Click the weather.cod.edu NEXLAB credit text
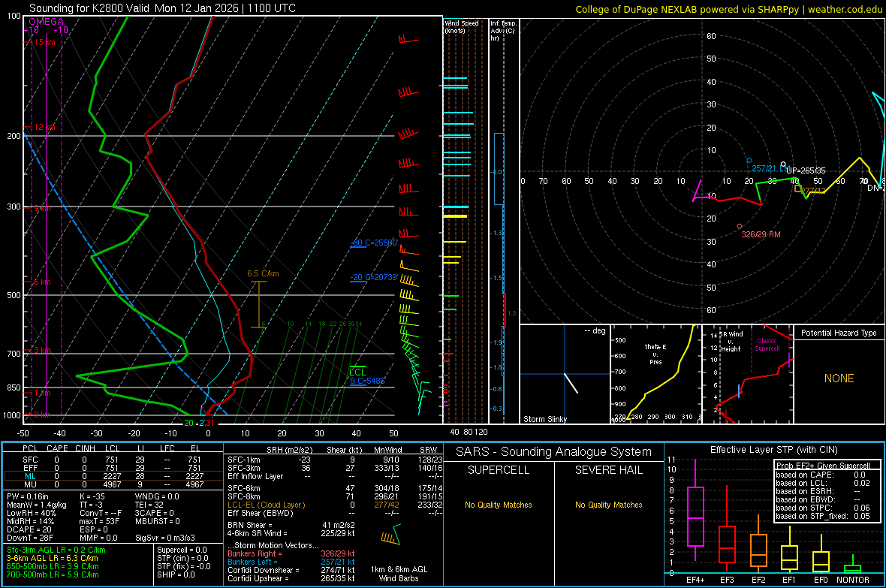886x588 pixels. click(728, 9)
